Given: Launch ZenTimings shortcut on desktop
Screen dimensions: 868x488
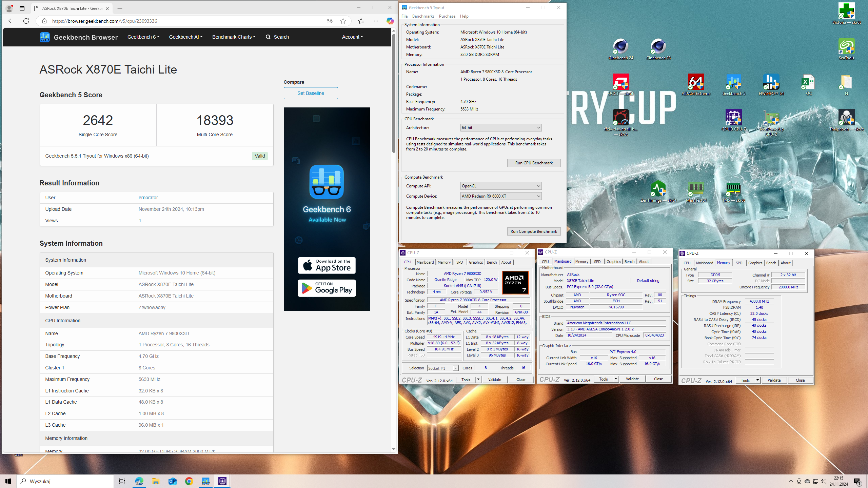Looking at the screenshot, I should pyautogui.click(x=658, y=191).
